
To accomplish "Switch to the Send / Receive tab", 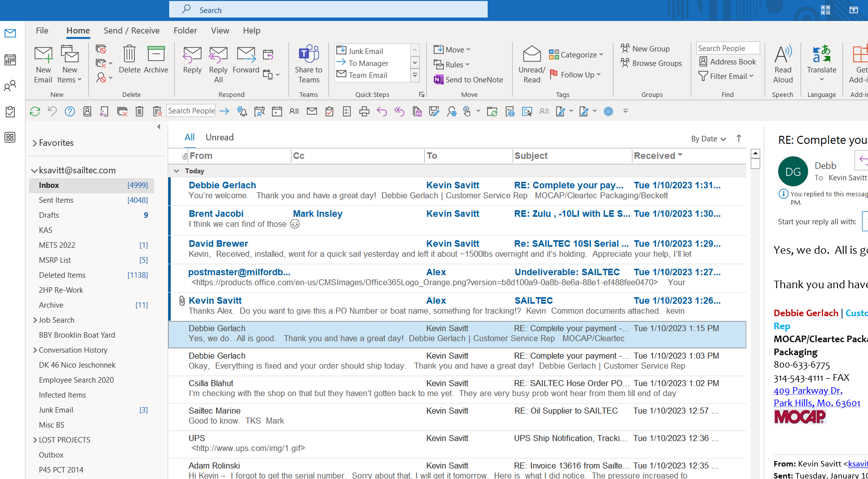I will [x=132, y=30].
